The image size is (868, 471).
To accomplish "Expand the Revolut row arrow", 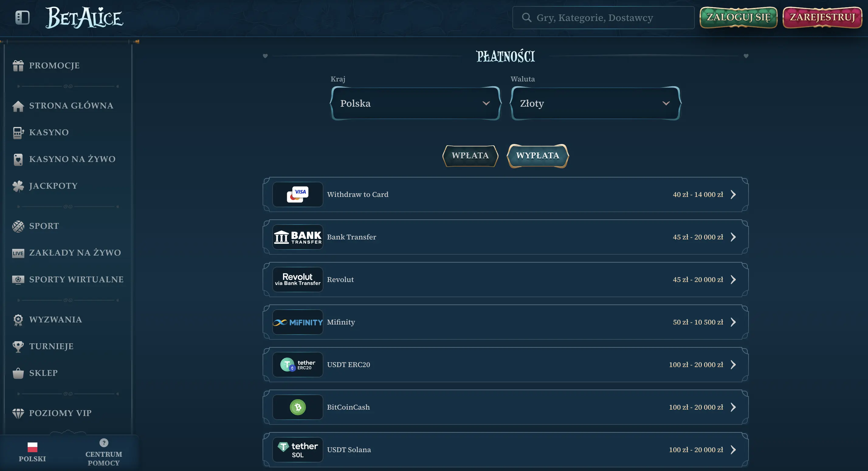I will (733, 280).
